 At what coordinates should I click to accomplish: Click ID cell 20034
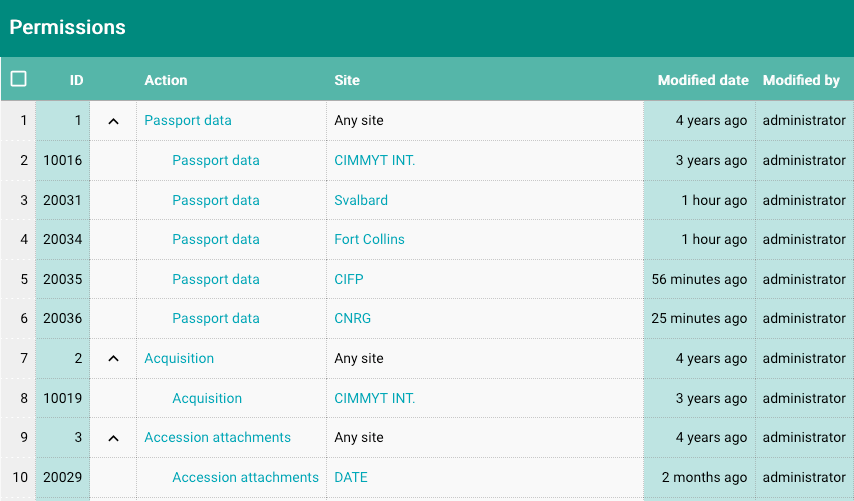pyautogui.click(x=63, y=239)
